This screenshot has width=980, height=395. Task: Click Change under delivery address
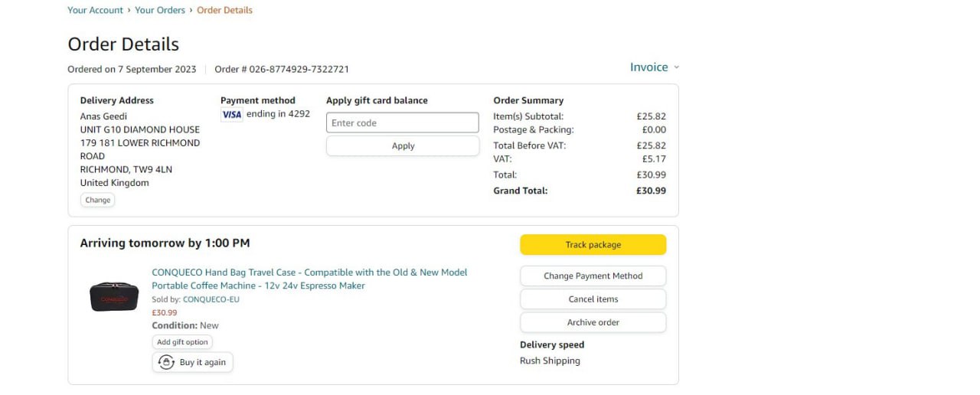point(98,200)
